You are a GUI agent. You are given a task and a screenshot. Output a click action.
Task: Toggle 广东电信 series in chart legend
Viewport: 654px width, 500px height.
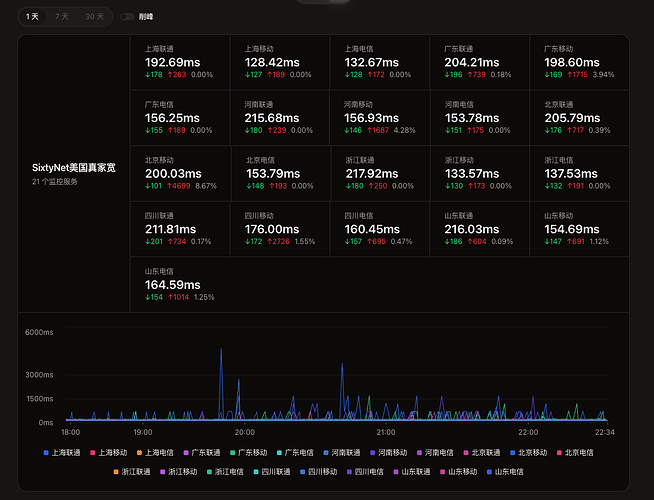295,453
